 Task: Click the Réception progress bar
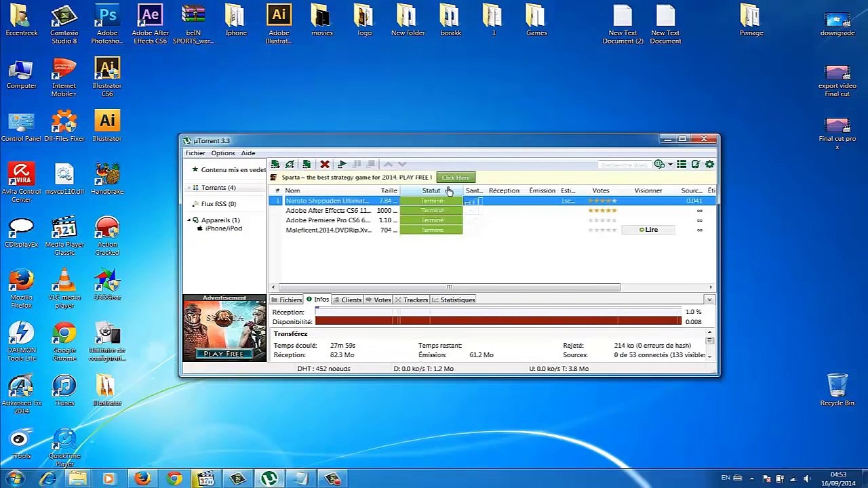(498, 312)
